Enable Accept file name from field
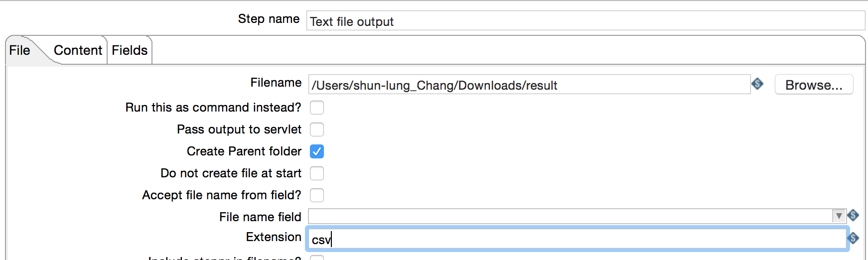Image resolution: width=868 pixels, height=260 pixels. [317, 195]
